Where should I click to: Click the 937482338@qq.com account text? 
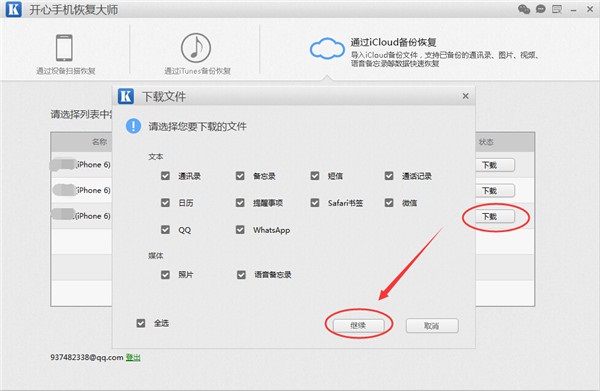point(87,357)
